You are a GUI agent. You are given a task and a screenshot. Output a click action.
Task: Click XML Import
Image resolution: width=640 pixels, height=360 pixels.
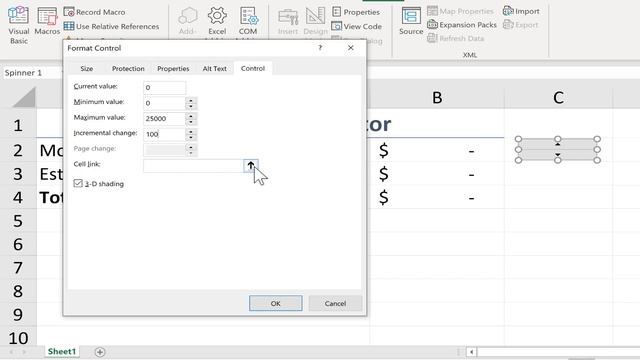521,11
